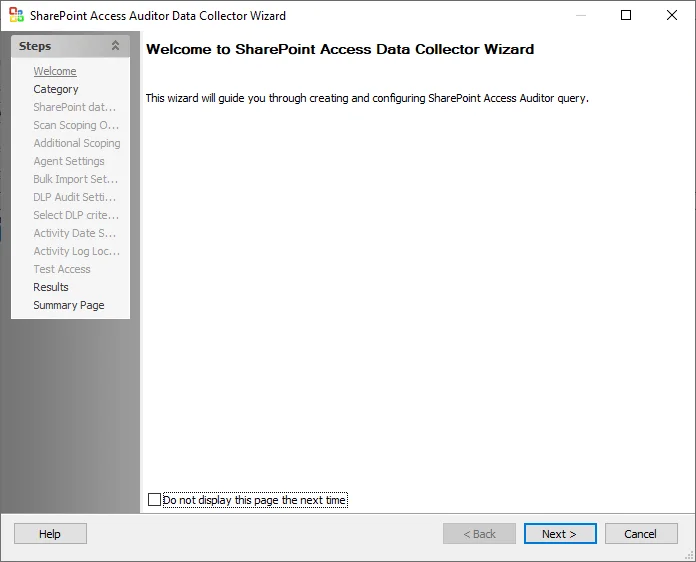Screen dimensions: 696x562
Task: Jump to the Summary Page step
Action: [68, 305]
